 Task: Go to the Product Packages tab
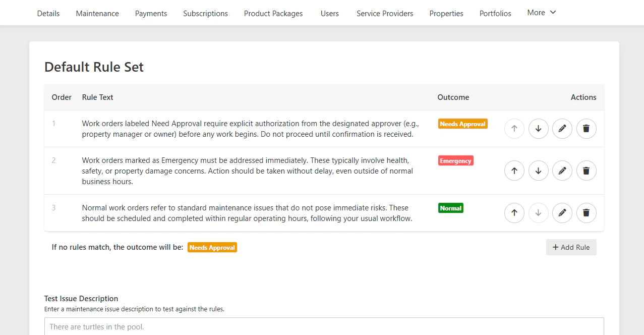click(x=273, y=14)
